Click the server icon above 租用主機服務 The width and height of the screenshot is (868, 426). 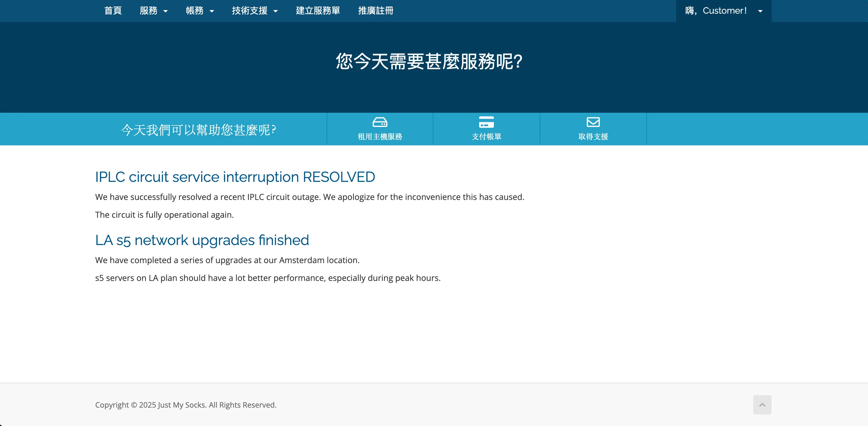(x=380, y=122)
